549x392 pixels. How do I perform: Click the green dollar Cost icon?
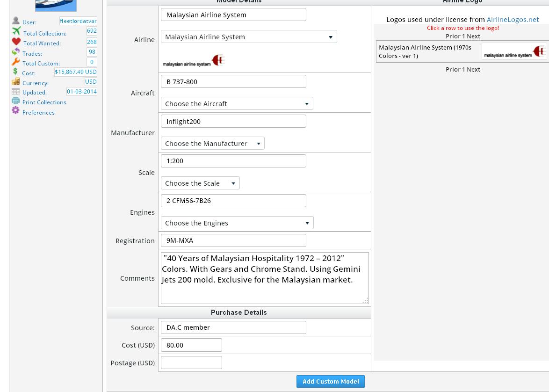point(15,71)
